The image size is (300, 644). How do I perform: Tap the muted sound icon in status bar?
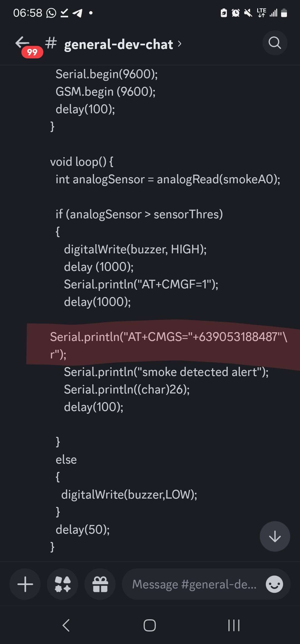[x=247, y=13]
